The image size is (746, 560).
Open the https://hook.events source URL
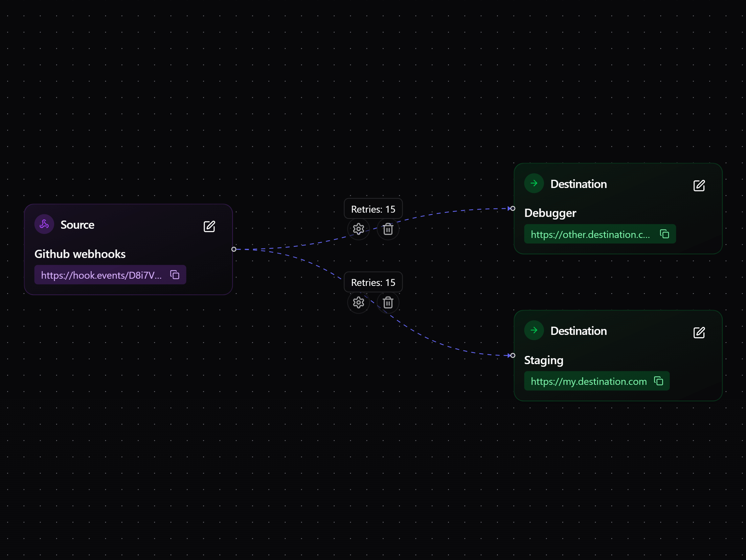coord(101,275)
